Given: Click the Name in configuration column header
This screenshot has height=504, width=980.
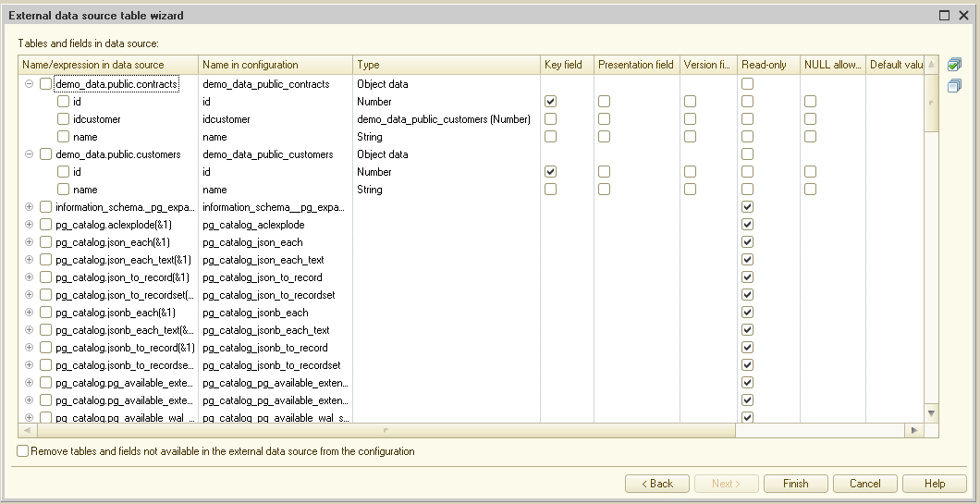Looking at the screenshot, I should coord(276,65).
